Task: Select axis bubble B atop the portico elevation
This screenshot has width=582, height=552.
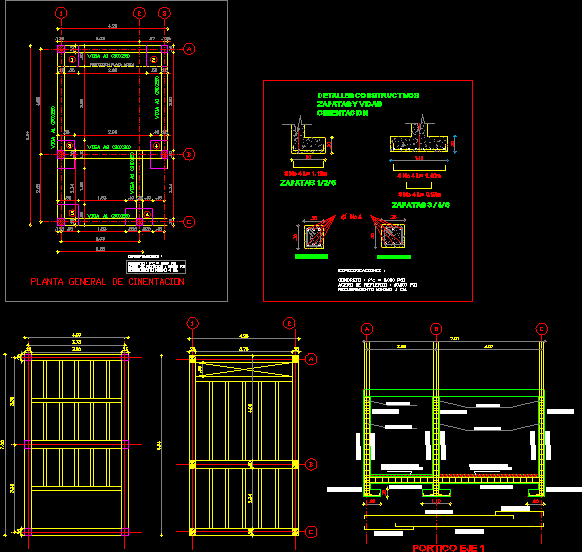Action: [x=436, y=329]
